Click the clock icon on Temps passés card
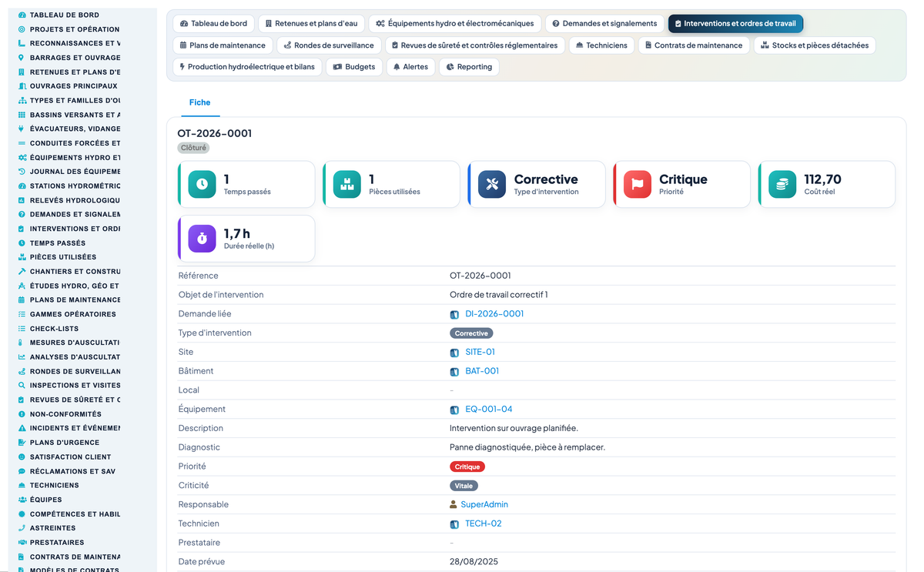This screenshot has width=924, height=572. pos(202,184)
